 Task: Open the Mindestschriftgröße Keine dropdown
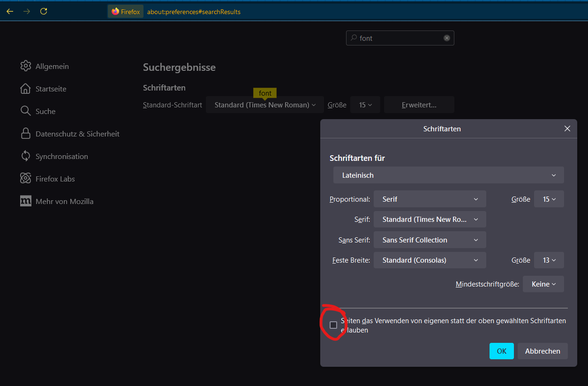(x=543, y=284)
